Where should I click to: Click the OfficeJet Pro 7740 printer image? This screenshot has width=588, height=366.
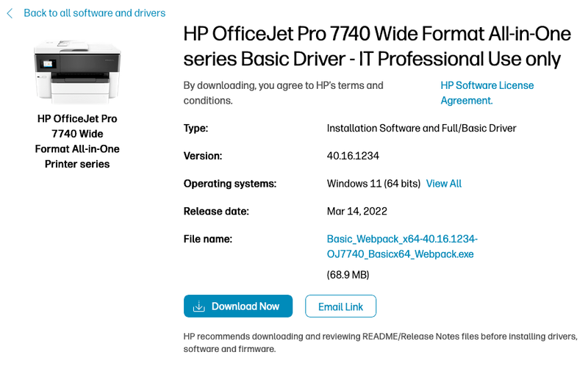click(76, 71)
